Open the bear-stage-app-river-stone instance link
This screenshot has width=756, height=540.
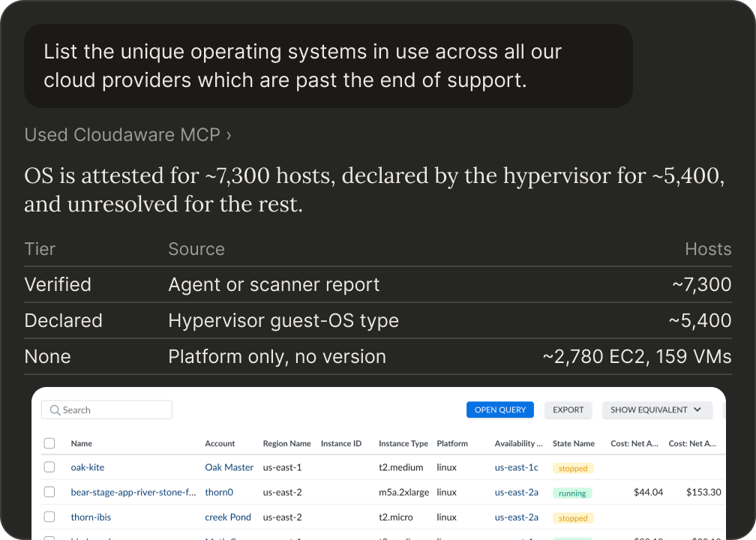coord(133,492)
